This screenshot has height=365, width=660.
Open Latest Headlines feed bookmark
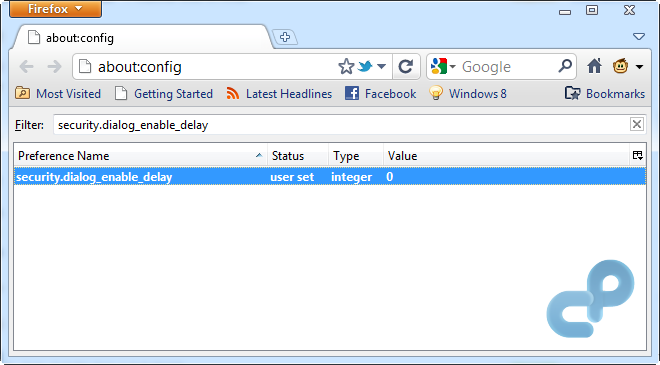click(x=279, y=93)
